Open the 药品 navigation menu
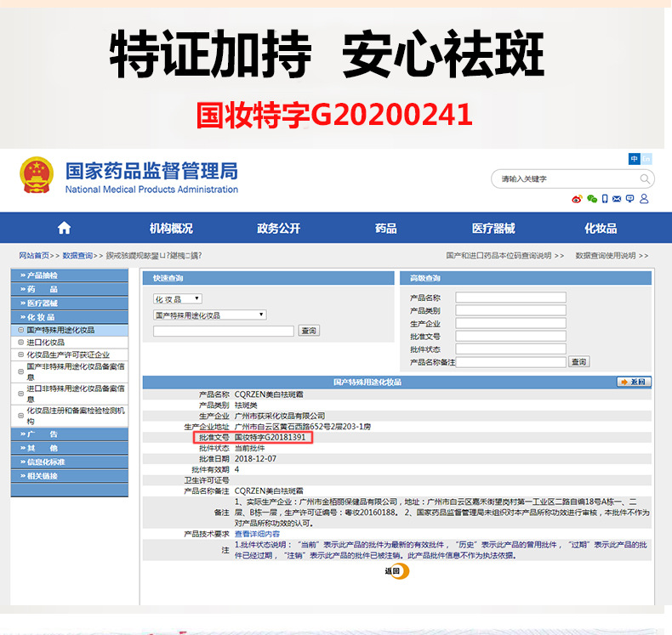 [385, 228]
